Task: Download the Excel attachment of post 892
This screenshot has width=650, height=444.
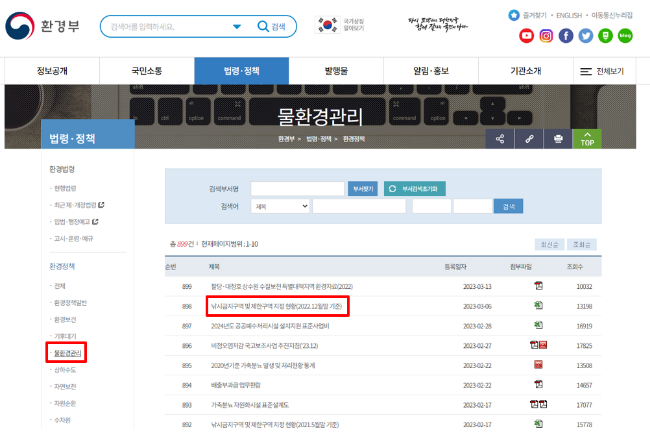Action: point(538,424)
